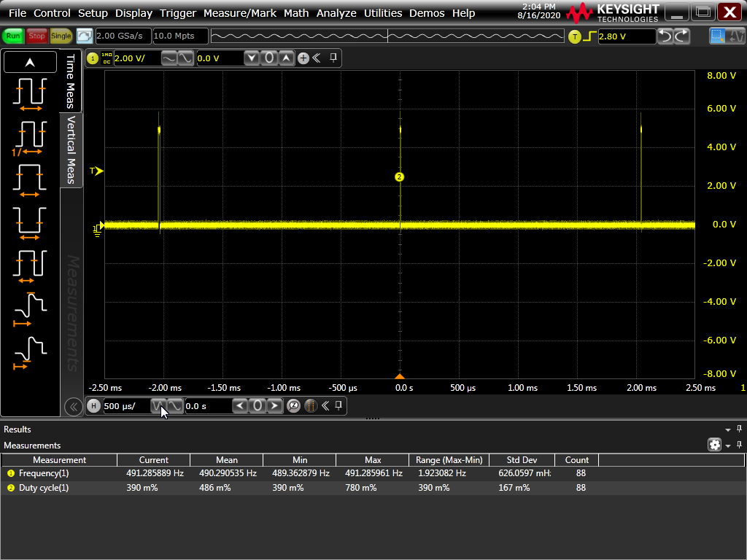747x560 pixels.
Task: Open the Results panel dropdown arrow
Action: [727, 429]
